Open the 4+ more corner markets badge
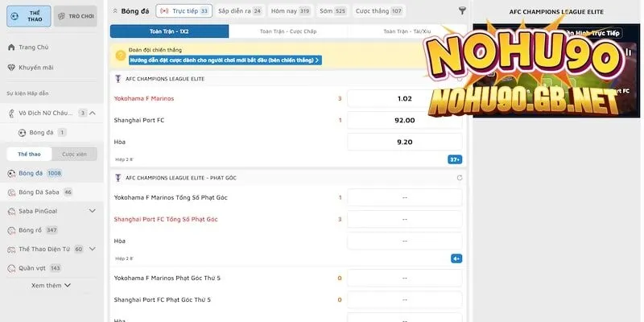644x322 pixels. [x=456, y=258]
